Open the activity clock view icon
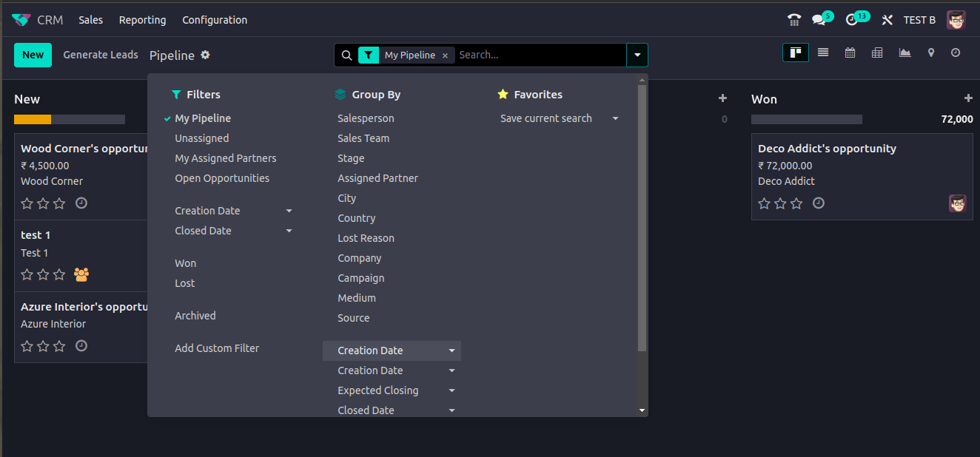This screenshot has width=980, height=457. [956, 53]
